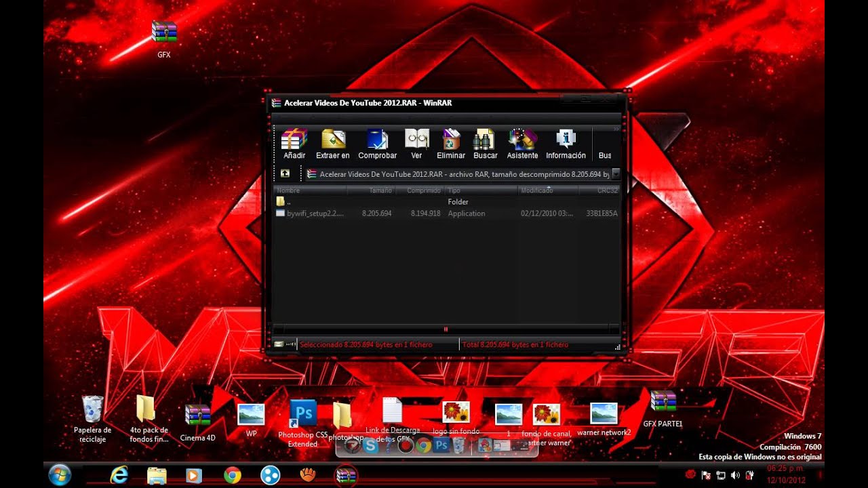This screenshot has width=868, height=488.
Task: Click the Comprobar archive icon
Action: click(377, 144)
